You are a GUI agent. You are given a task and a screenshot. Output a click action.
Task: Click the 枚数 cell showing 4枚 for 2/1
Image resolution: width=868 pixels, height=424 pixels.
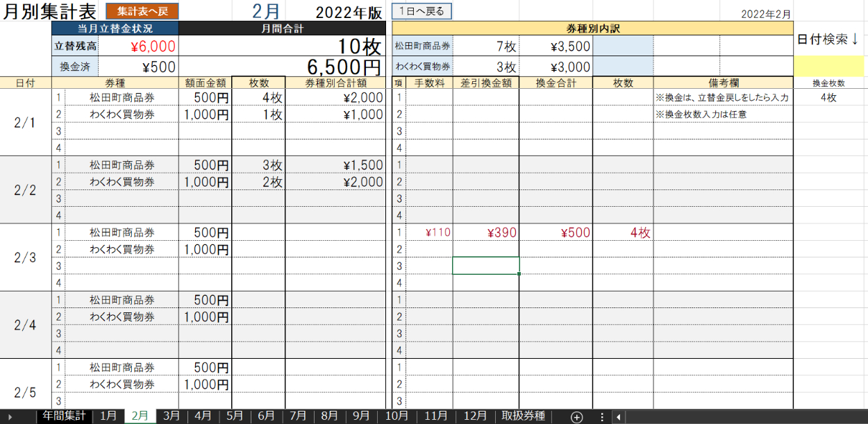pos(258,98)
